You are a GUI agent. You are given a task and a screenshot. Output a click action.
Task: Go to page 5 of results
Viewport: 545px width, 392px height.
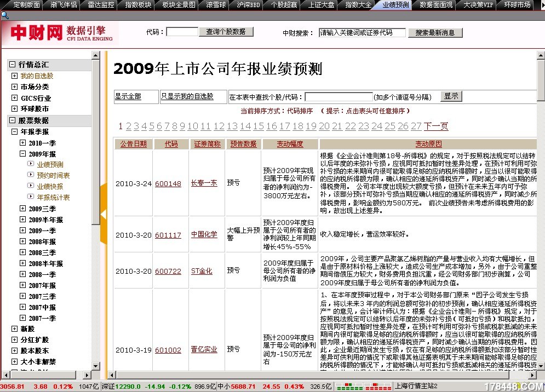click(x=152, y=126)
